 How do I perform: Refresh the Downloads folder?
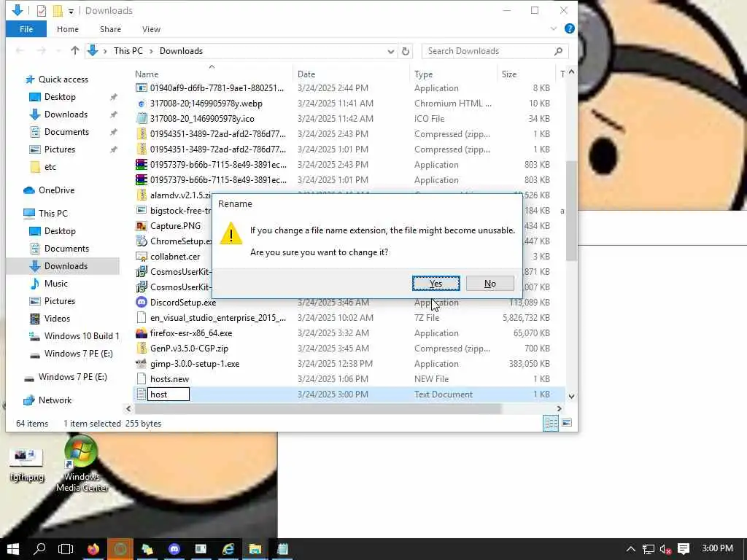[x=406, y=51]
